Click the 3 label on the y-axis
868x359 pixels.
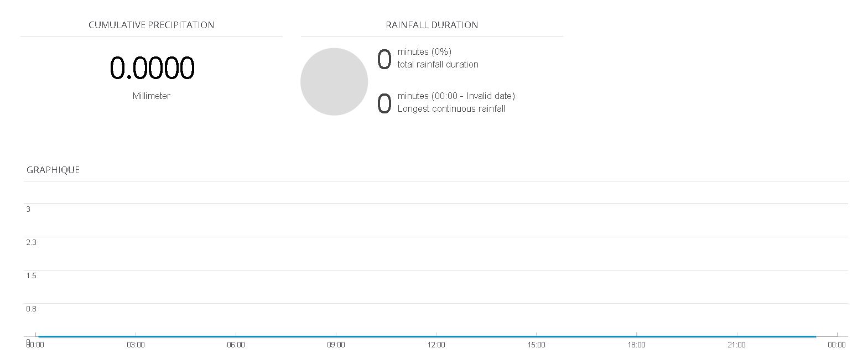(x=28, y=209)
